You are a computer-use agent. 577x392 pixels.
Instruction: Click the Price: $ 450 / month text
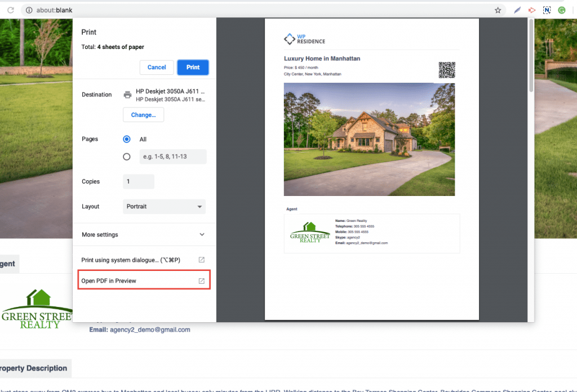pos(301,68)
